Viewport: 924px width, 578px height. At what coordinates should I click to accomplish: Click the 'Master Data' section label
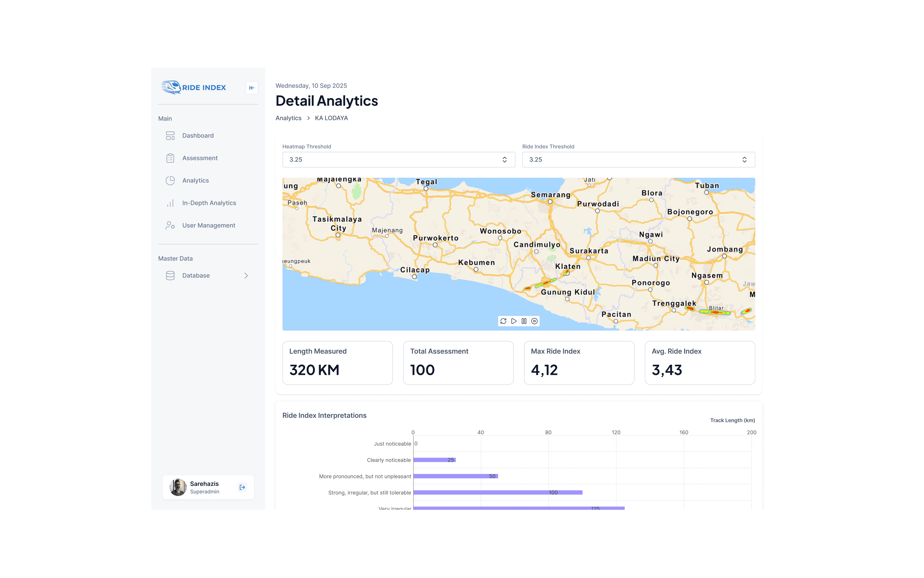pyautogui.click(x=176, y=258)
